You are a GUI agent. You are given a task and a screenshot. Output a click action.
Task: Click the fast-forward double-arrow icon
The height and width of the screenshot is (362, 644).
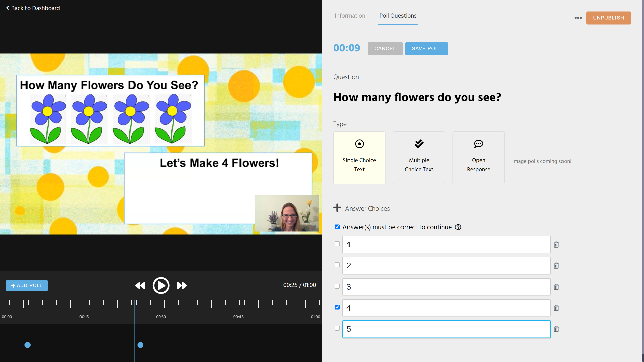pos(182,285)
